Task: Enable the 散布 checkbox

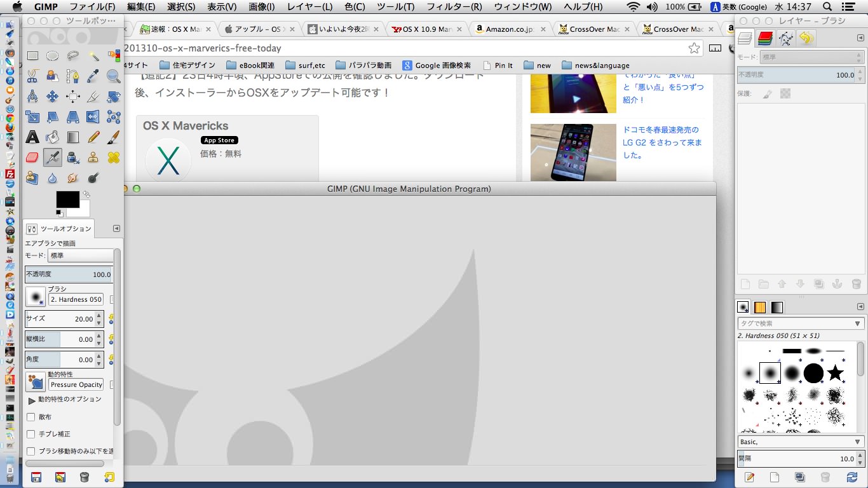Action: point(31,417)
